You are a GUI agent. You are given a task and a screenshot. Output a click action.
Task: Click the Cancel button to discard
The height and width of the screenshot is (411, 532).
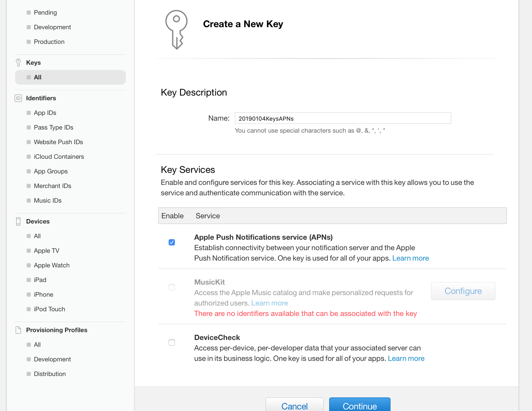294,406
